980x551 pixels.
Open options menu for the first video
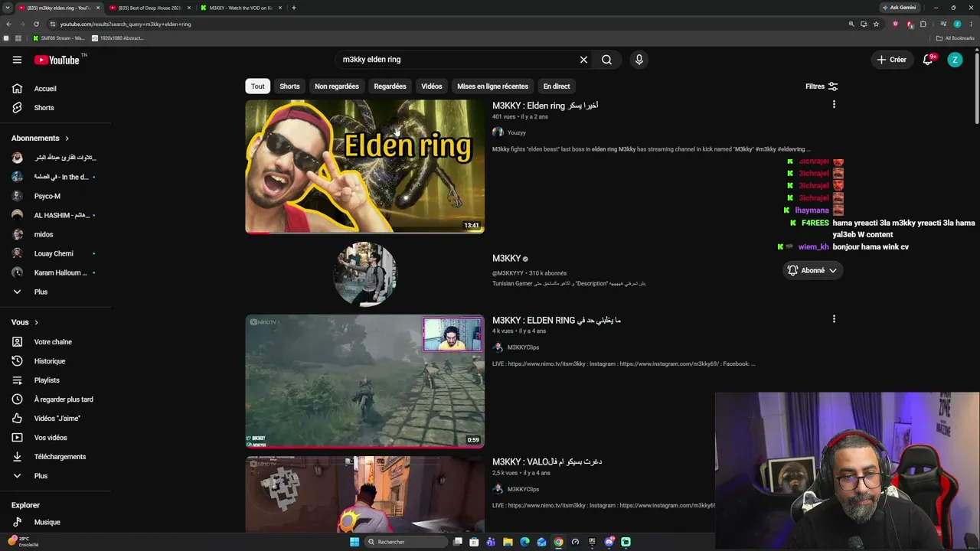pos(834,104)
